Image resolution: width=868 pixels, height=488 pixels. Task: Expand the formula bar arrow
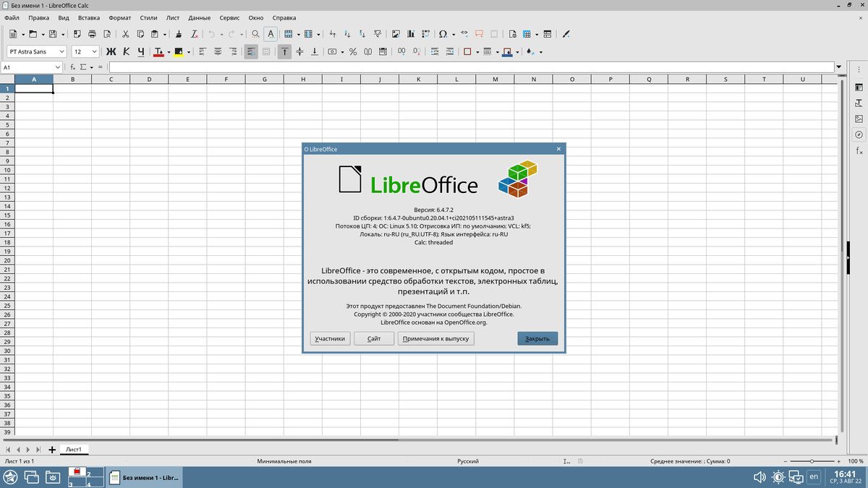(x=839, y=67)
